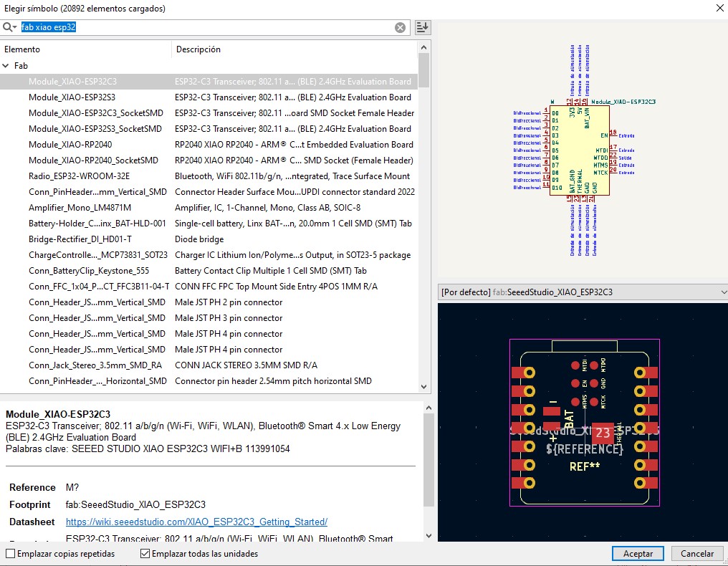Click the XIAO-ESP32C3 schematic symbol preview

pos(583,150)
